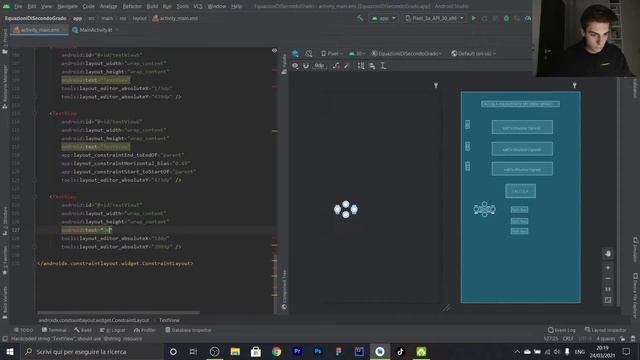The width and height of the screenshot is (640, 360).
Task: Click the green Debug bug icon
Action: click(x=506, y=18)
